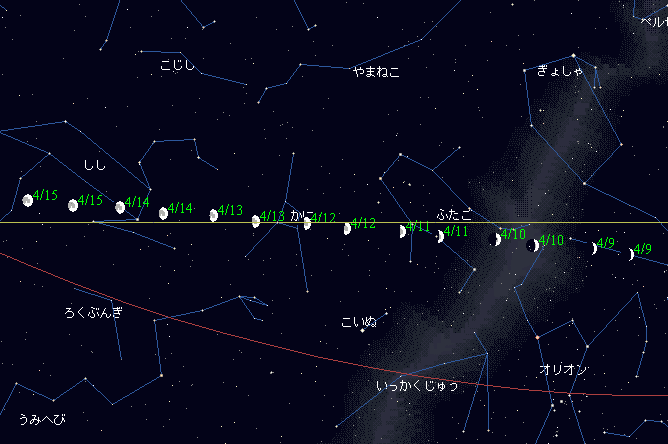Select the leftmost moon labeled 4/10

[x=497, y=240]
